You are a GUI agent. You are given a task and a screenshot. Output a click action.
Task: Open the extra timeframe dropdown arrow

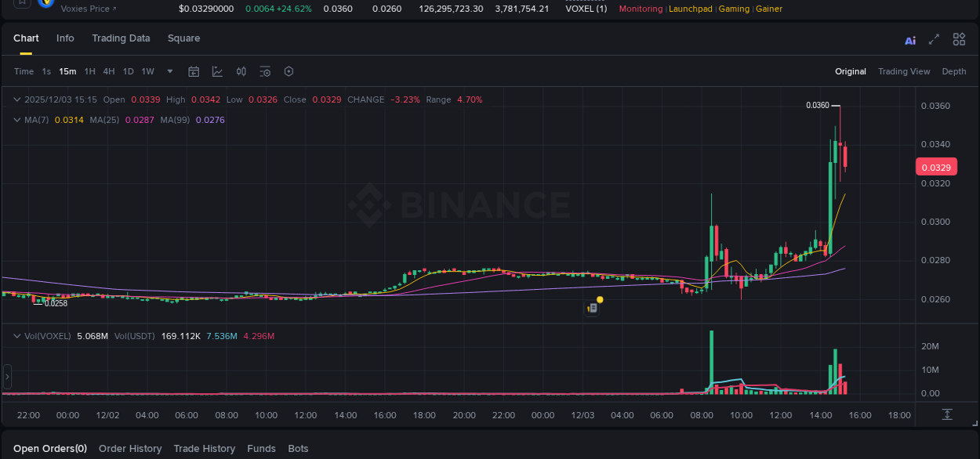click(169, 71)
